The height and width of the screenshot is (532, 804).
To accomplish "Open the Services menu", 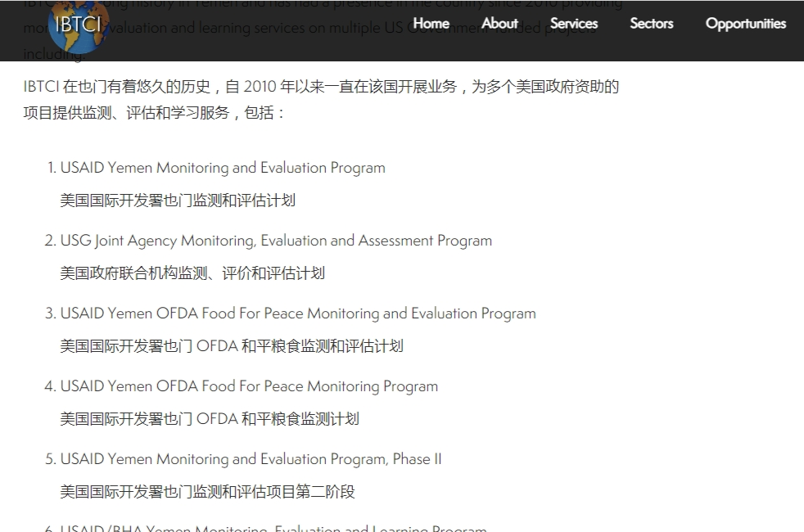I will pos(573,24).
